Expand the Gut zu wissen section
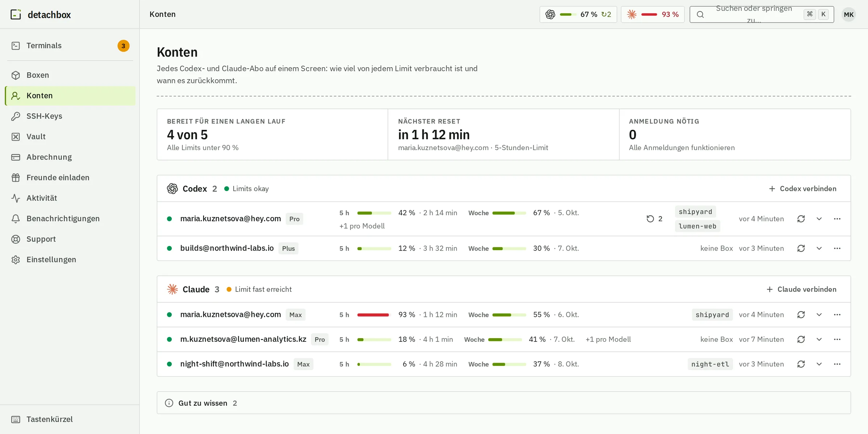The image size is (868, 434). [x=504, y=403]
